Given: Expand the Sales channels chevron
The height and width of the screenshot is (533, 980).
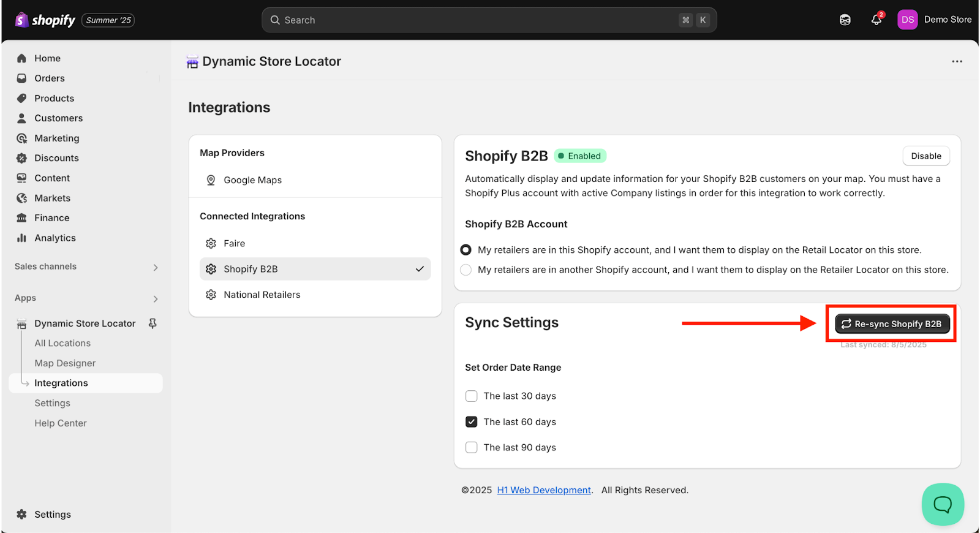Looking at the screenshot, I should click(156, 267).
